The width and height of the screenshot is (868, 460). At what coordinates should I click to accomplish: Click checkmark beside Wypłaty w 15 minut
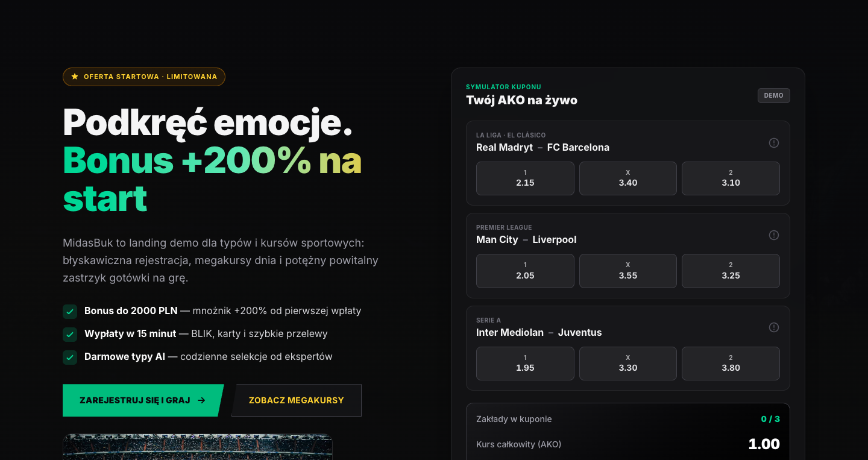tap(70, 334)
